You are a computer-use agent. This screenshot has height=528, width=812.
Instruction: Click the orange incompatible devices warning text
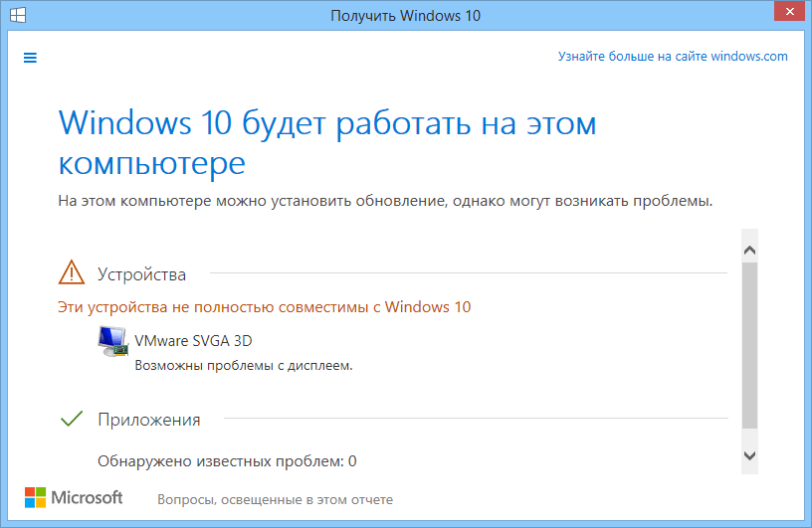[x=264, y=307]
